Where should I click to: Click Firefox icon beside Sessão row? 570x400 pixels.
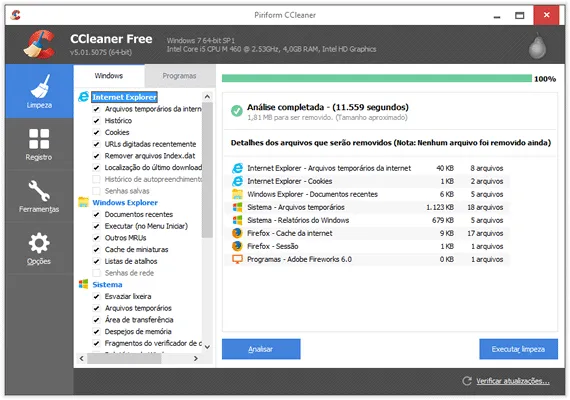pyautogui.click(x=237, y=246)
